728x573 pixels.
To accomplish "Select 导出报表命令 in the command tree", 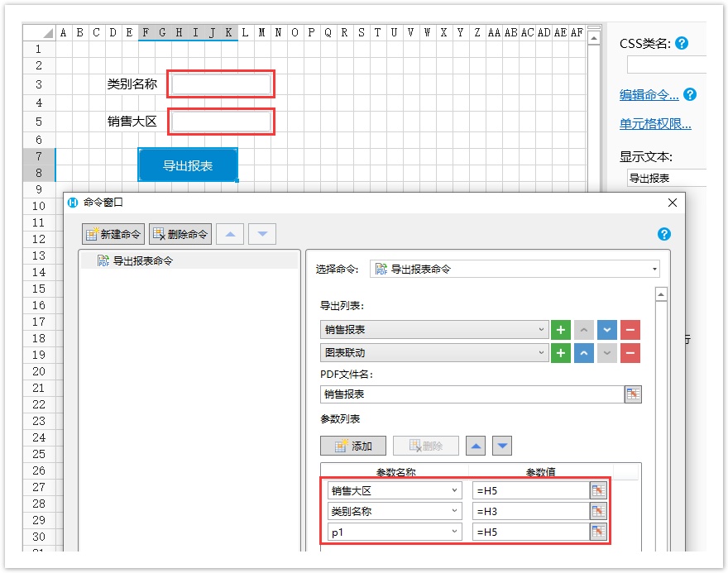I will click(x=142, y=261).
